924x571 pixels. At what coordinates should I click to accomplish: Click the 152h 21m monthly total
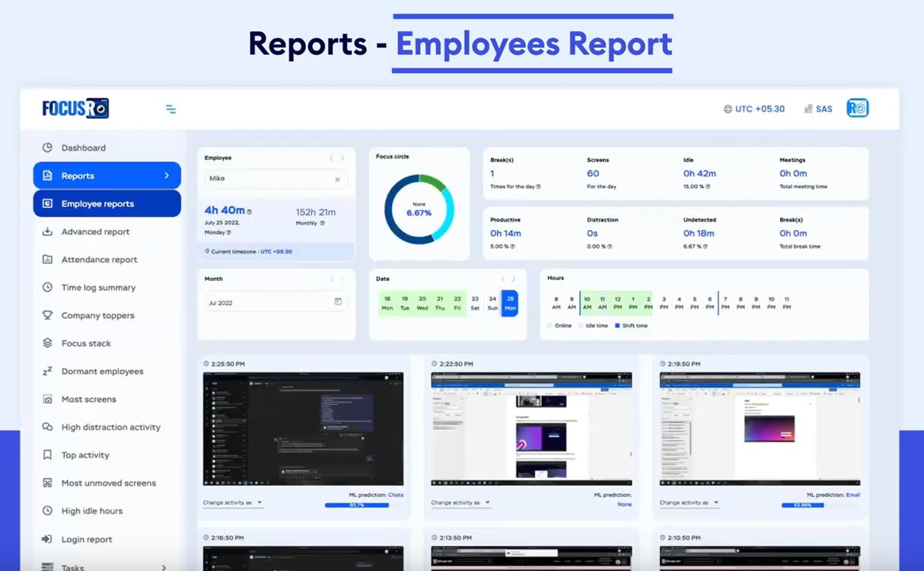click(x=316, y=212)
